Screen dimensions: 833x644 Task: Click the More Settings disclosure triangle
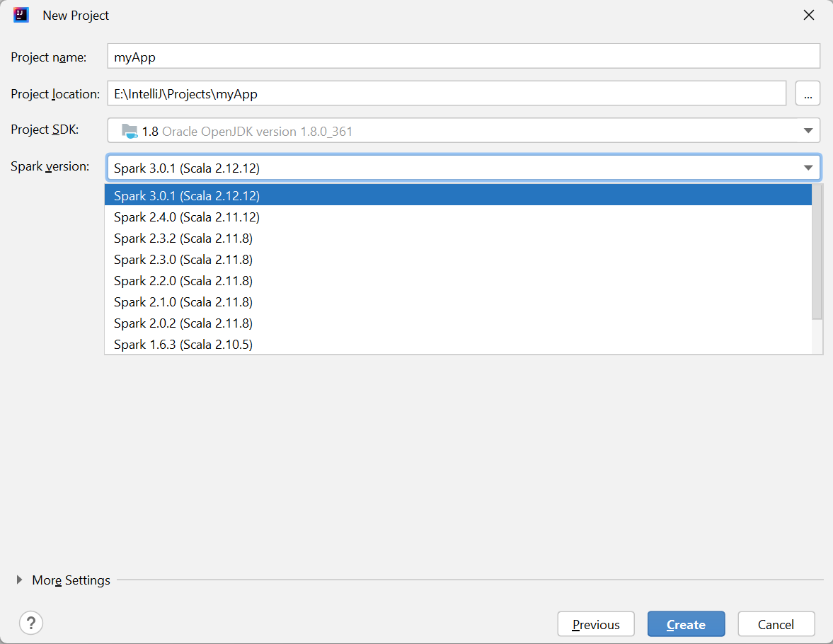(18, 580)
